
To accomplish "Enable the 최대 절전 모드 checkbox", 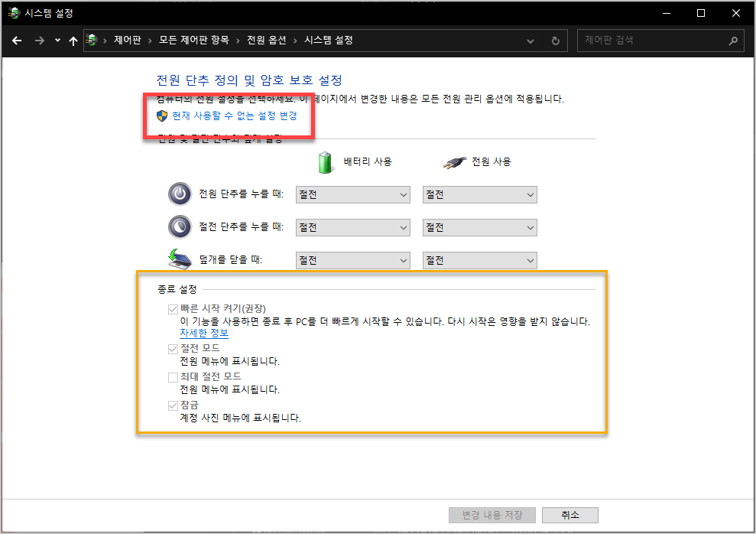I will (174, 376).
